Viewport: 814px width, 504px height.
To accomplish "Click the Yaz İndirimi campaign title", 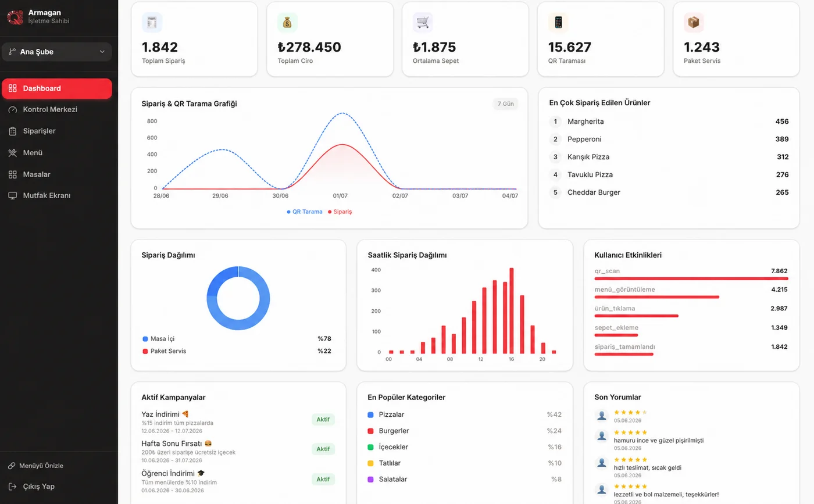I will [165, 414].
